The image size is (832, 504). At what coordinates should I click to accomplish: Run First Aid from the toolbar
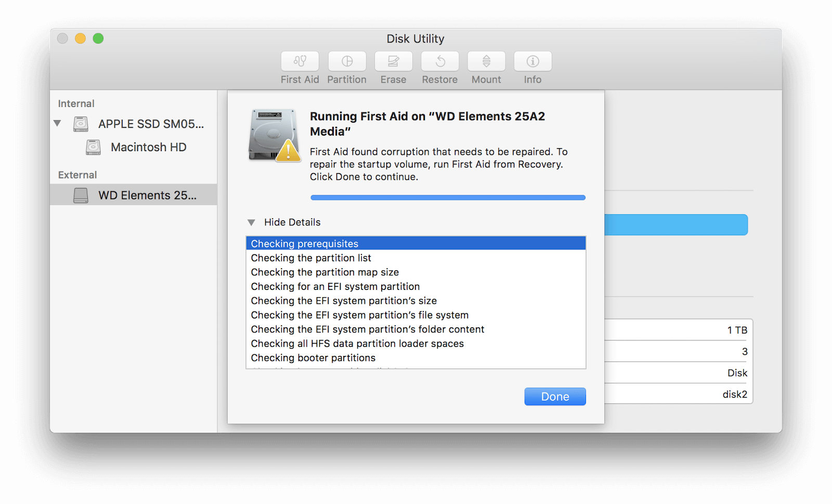tap(300, 67)
